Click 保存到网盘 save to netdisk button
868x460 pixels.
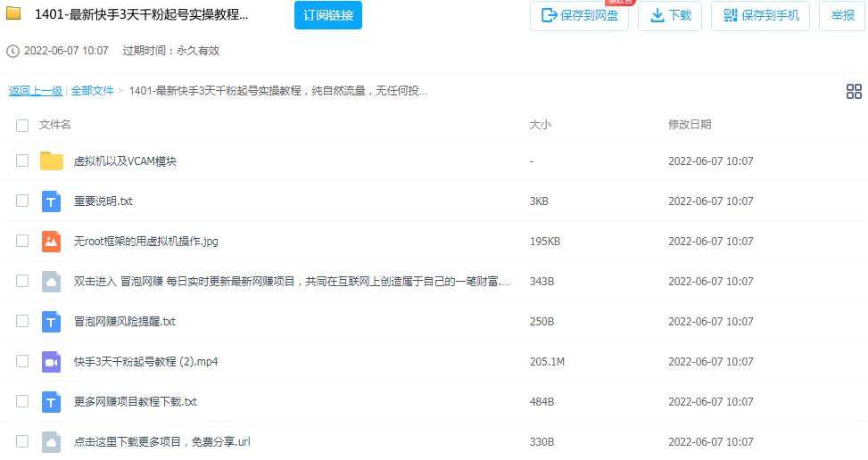pyautogui.click(x=579, y=15)
